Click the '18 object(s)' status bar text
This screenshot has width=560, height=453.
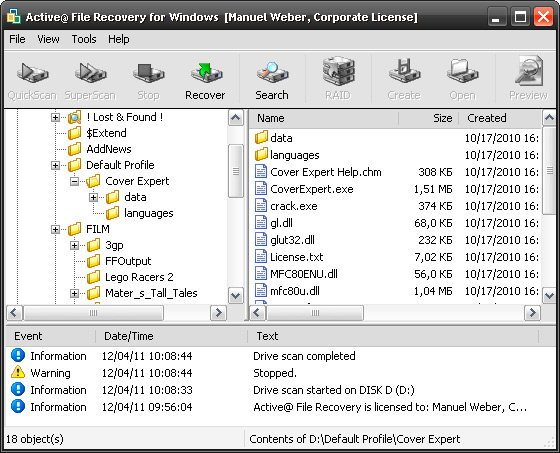[x=35, y=439]
